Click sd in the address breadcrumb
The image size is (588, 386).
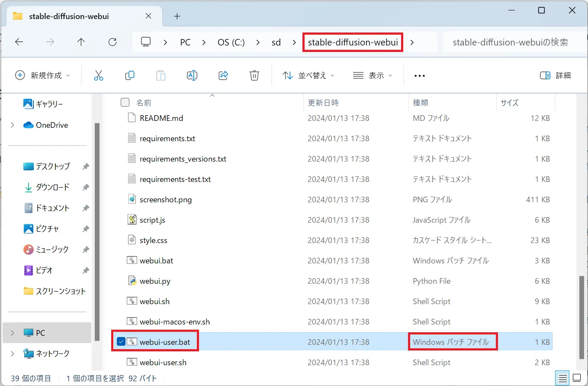(276, 42)
